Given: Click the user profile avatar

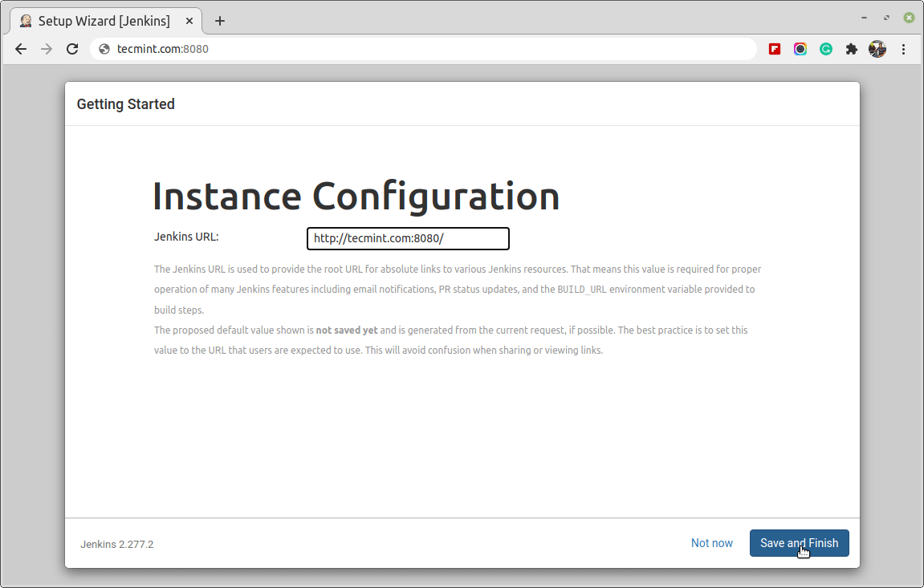Looking at the screenshot, I should click(877, 49).
